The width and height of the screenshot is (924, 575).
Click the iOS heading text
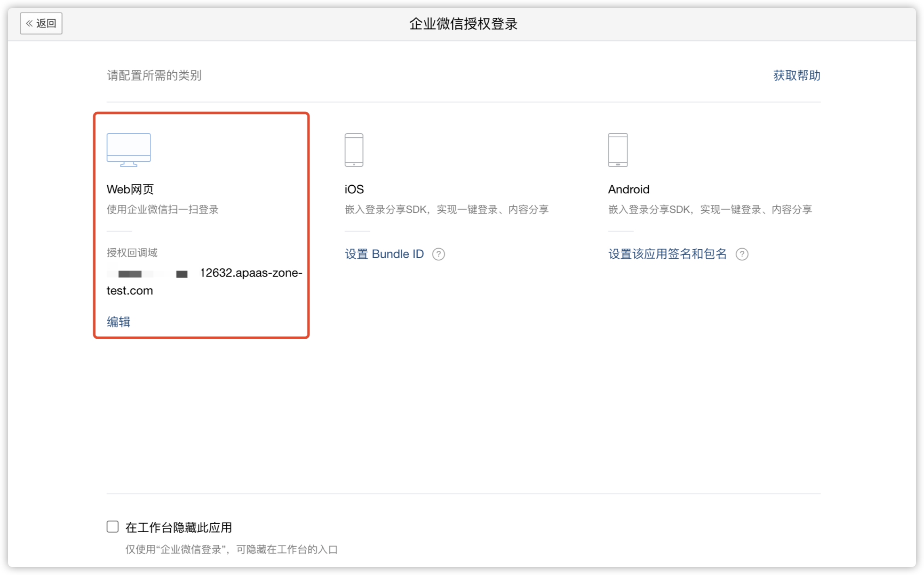coord(354,189)
